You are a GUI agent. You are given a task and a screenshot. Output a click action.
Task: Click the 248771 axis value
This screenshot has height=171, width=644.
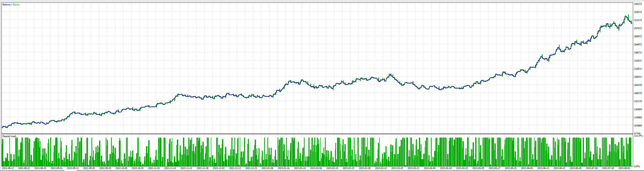pos(638,53)
